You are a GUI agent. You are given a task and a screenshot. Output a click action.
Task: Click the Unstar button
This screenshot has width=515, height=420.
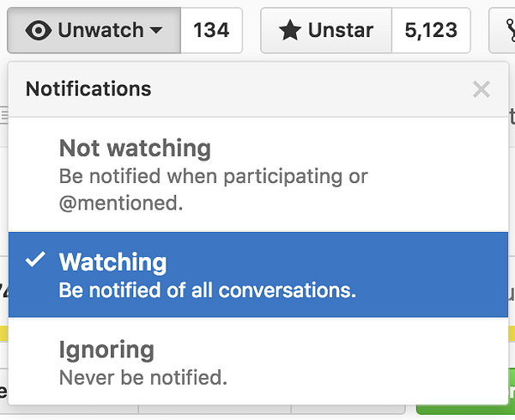326,30
